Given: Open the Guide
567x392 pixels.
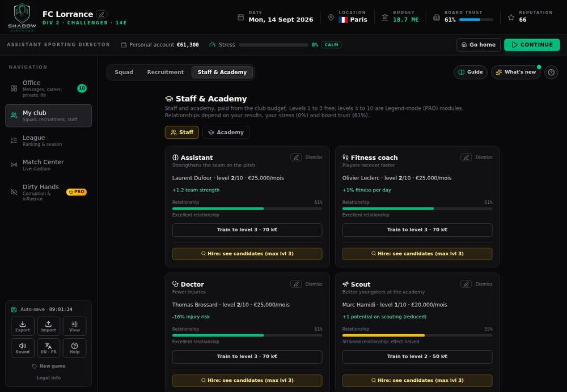Looking at the screenshot, I should click(x=471, y=73).
